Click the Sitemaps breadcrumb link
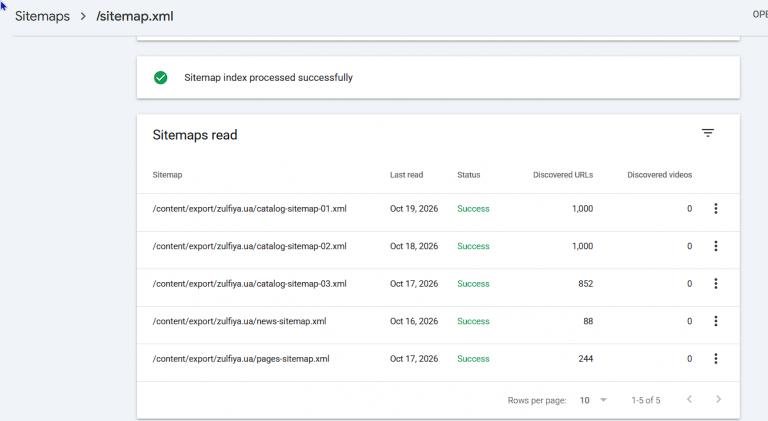 pyautogui.click(x=43, y=16)
